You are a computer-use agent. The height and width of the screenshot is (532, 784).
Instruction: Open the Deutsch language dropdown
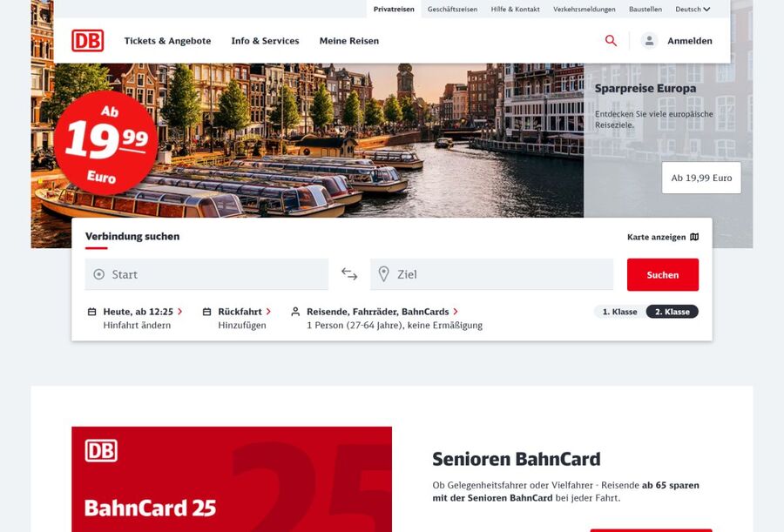tap(693, 9)
